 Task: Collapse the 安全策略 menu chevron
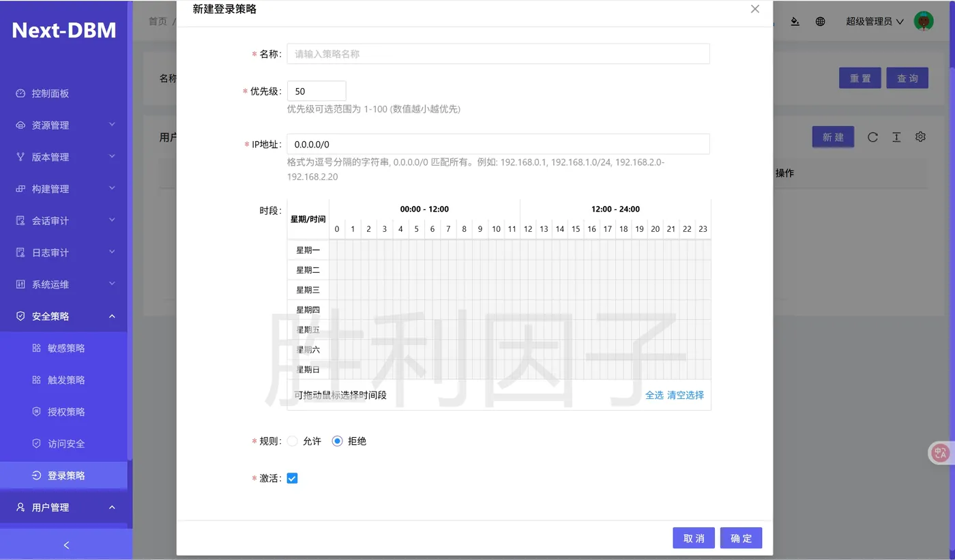[x=113, y=316]
